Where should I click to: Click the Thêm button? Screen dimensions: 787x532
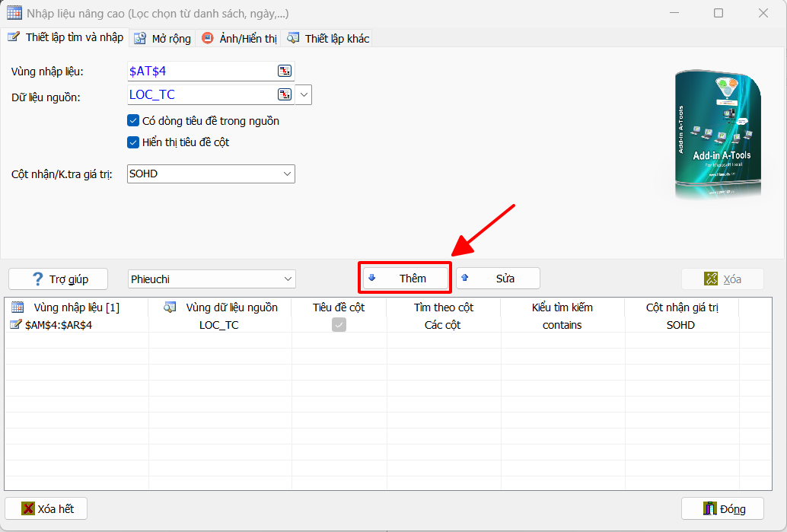pyautogui.click(x=406, y=279)
